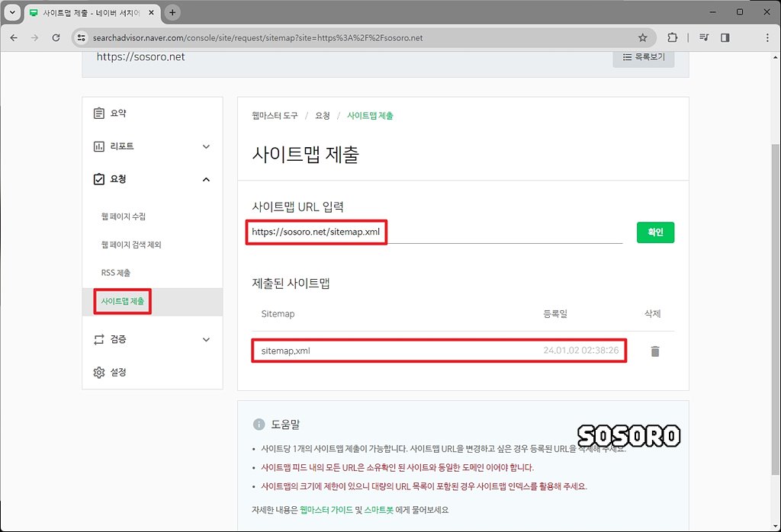The width and height of the screenshot is (781, 532).
Task: Expand the 리포트 chevron
Action: tap(206, 146)
